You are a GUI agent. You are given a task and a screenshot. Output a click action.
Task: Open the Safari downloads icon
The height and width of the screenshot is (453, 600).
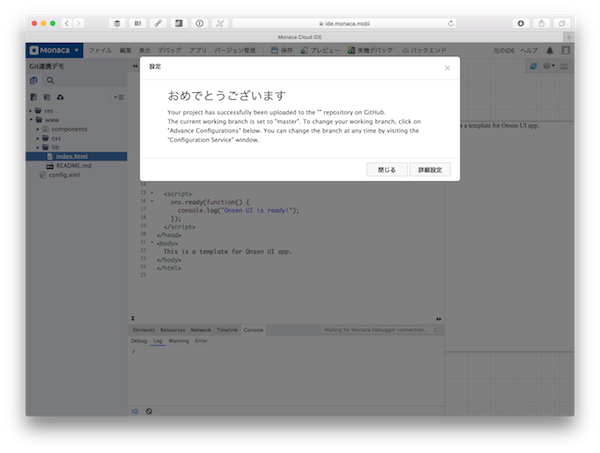pos(520,23)
